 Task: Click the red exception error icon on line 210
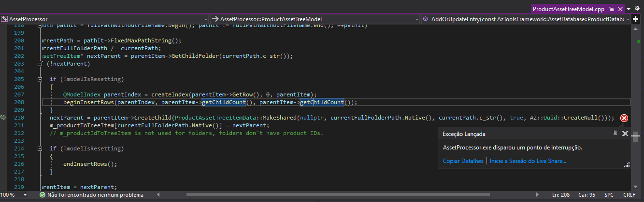coord(624,118)
